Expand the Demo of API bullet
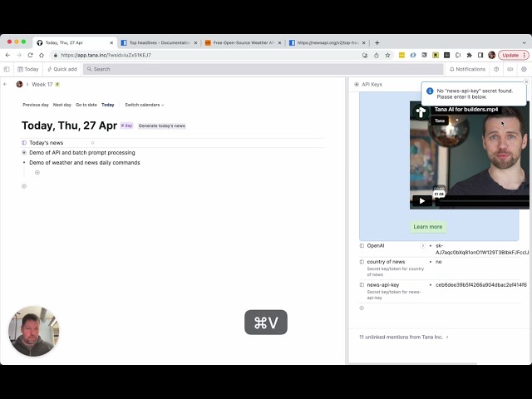Screen dimensions: 532x399 click(24, 153)
